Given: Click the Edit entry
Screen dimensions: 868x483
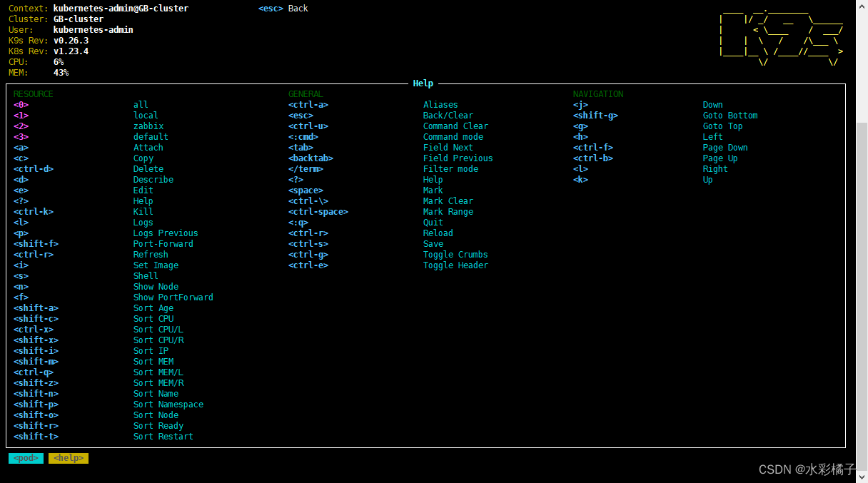Looking at the screenshot, I should [x=143, y=190].
